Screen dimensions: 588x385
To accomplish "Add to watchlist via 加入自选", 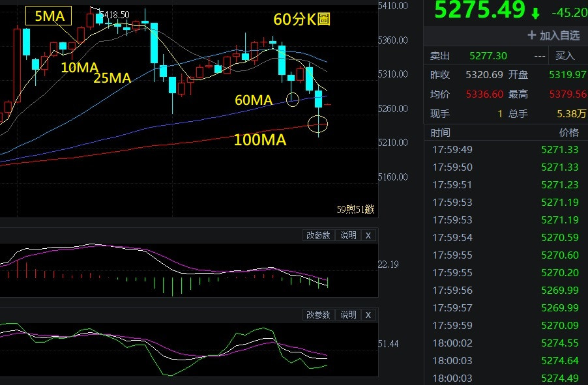I will pyautogui.click(x=553, y=35).
